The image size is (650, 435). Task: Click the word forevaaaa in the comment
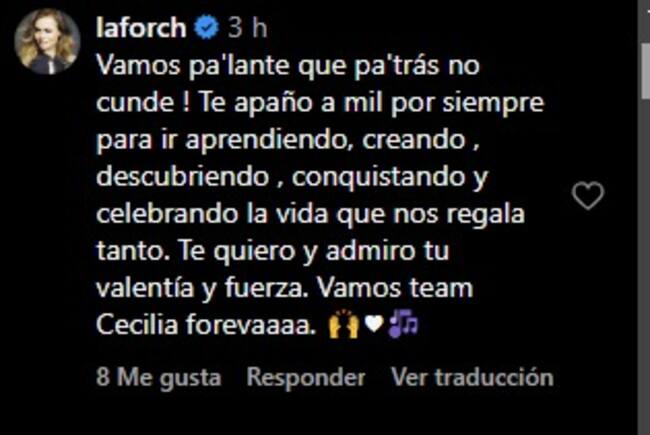[x=248, y=324]
